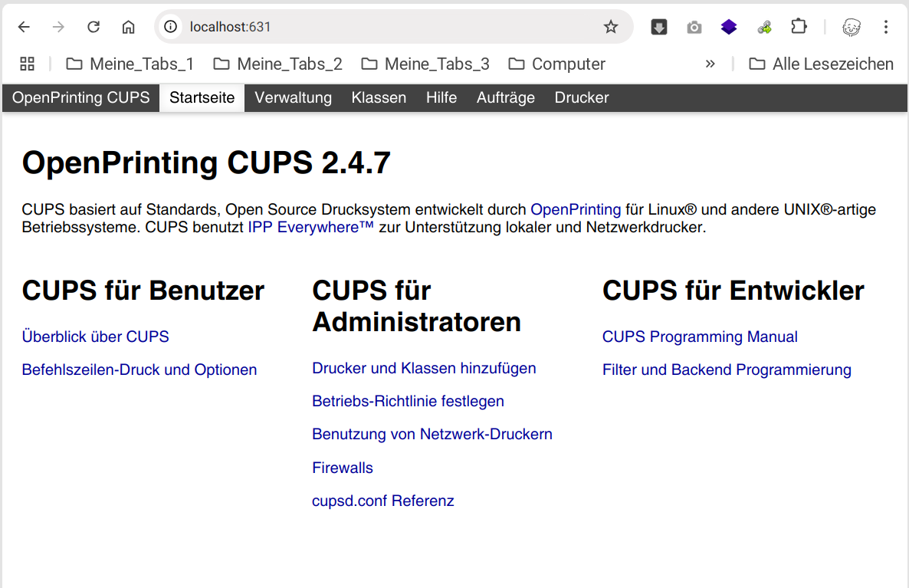
Task: Click the browser forward arrow
Action: 58,27
